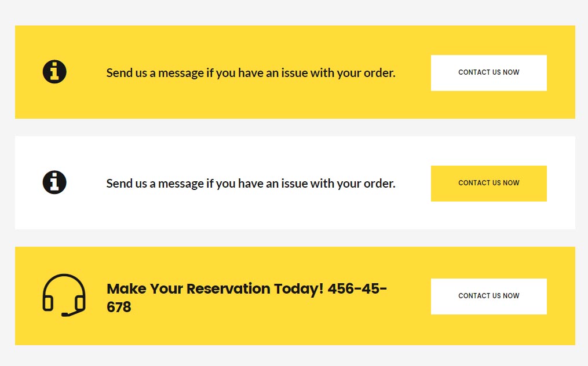Click the right ear cup of the headset icon

coord(80,303)
